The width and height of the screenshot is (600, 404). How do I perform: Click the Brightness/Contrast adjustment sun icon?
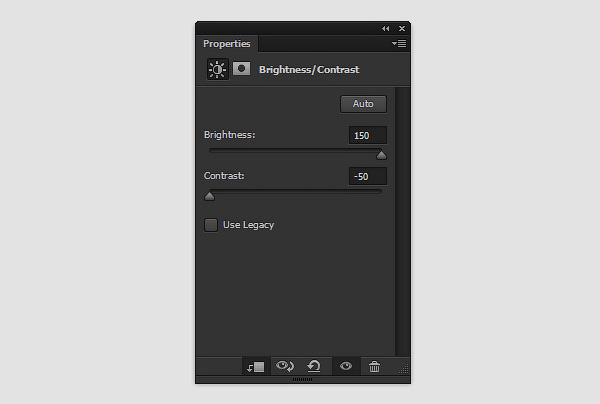point(217,69)
